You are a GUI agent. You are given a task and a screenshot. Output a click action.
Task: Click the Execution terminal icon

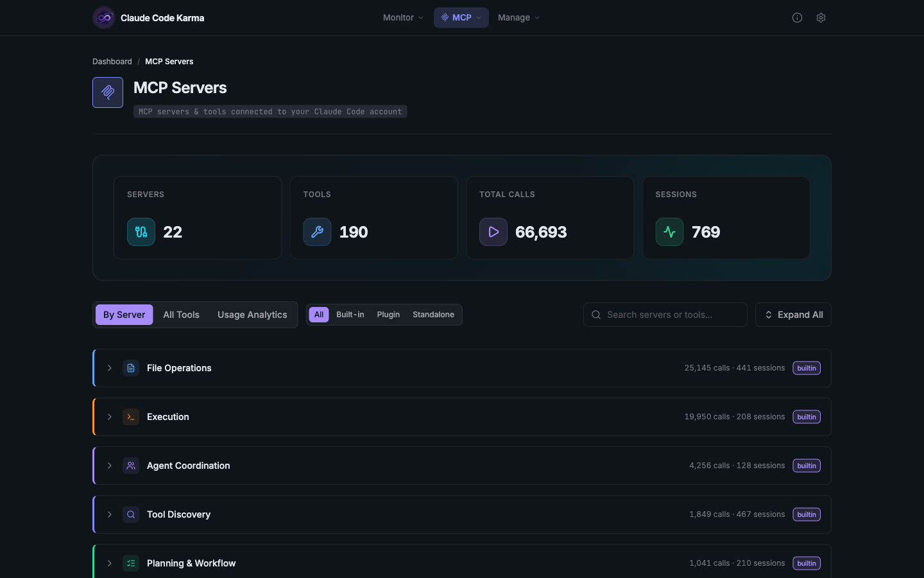pos(131,417)
